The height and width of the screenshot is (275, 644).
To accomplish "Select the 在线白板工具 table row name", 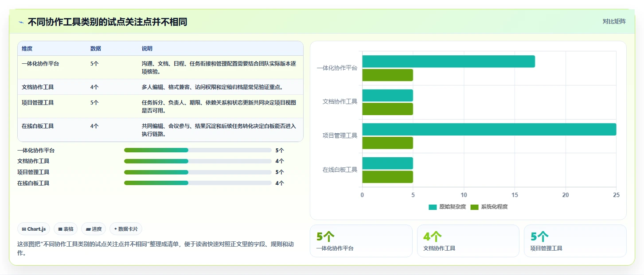I will click(38, 126).
